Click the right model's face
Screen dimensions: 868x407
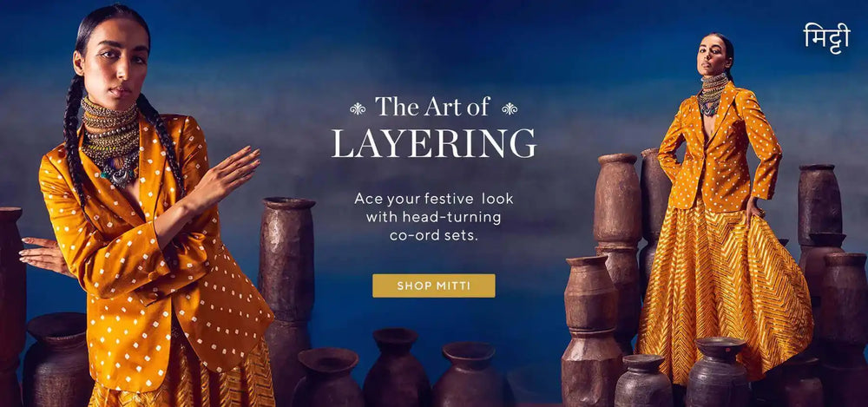tap(711, 56)
